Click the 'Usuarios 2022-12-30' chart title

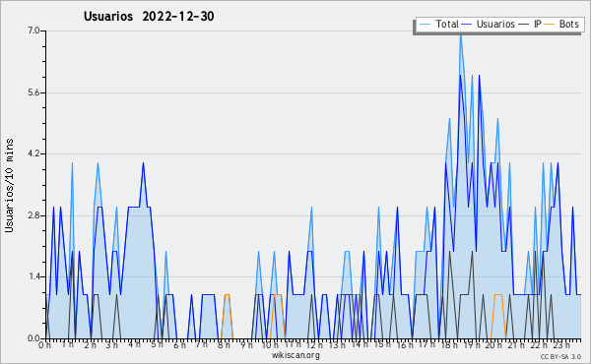point(149,16)
